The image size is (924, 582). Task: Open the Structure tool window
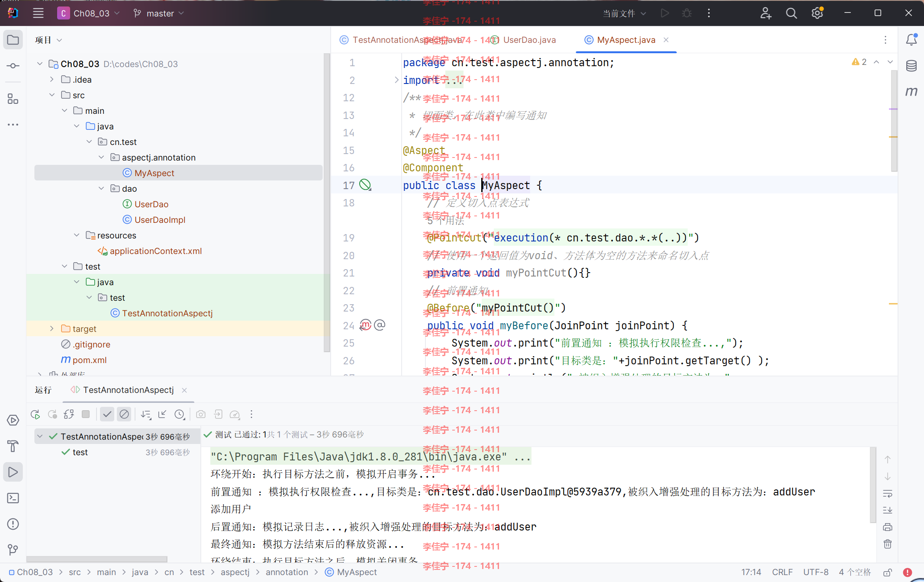click(x=13, y=99)
